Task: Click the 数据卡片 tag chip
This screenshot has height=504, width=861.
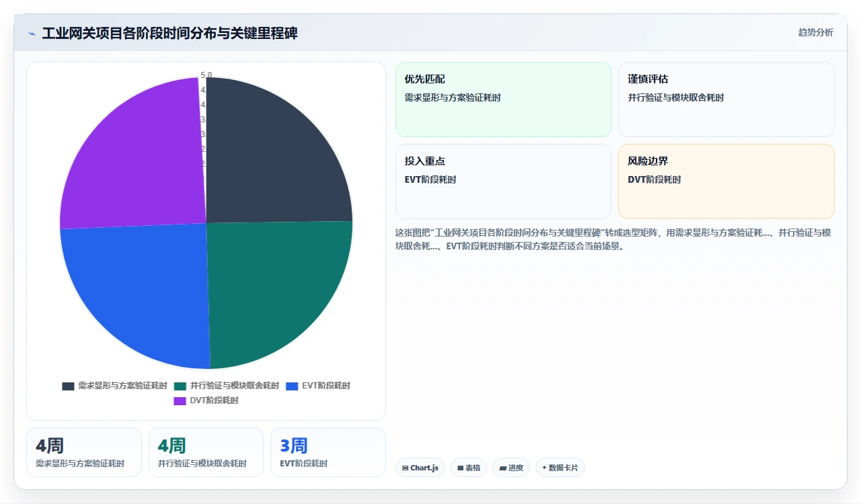Action: [560, 468]
